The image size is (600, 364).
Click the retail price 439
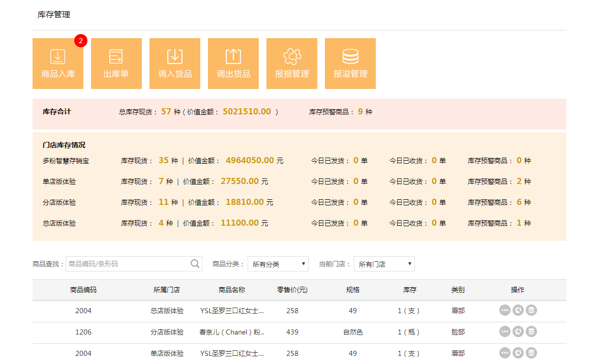[x=292, y=332]
